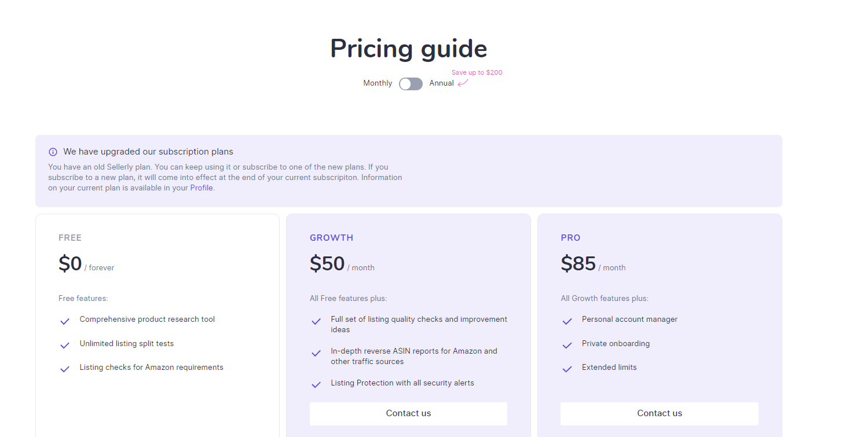Click checkmark beside Extended limits
Image resolution: width=868 pixels, height=437 pixels.
[x=567, y=369]
